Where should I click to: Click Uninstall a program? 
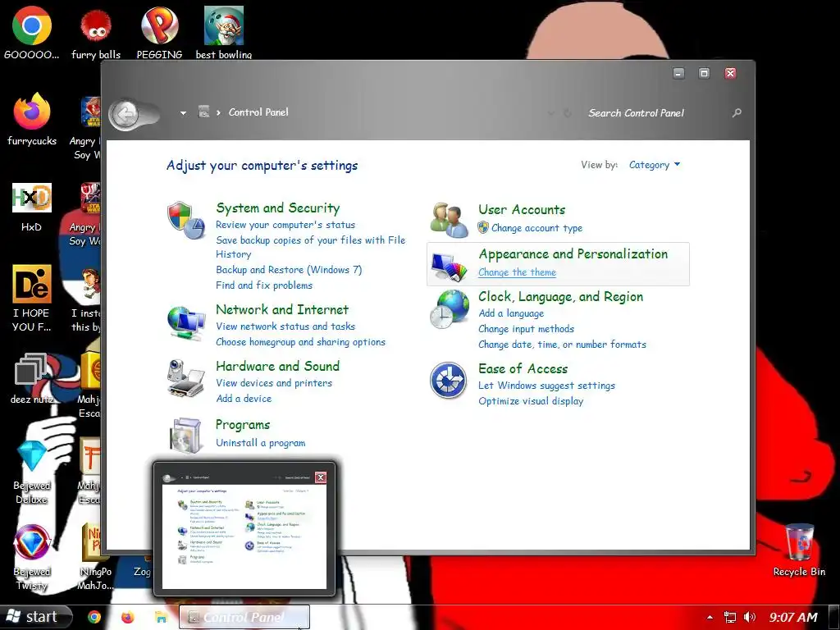coord(260,442)
